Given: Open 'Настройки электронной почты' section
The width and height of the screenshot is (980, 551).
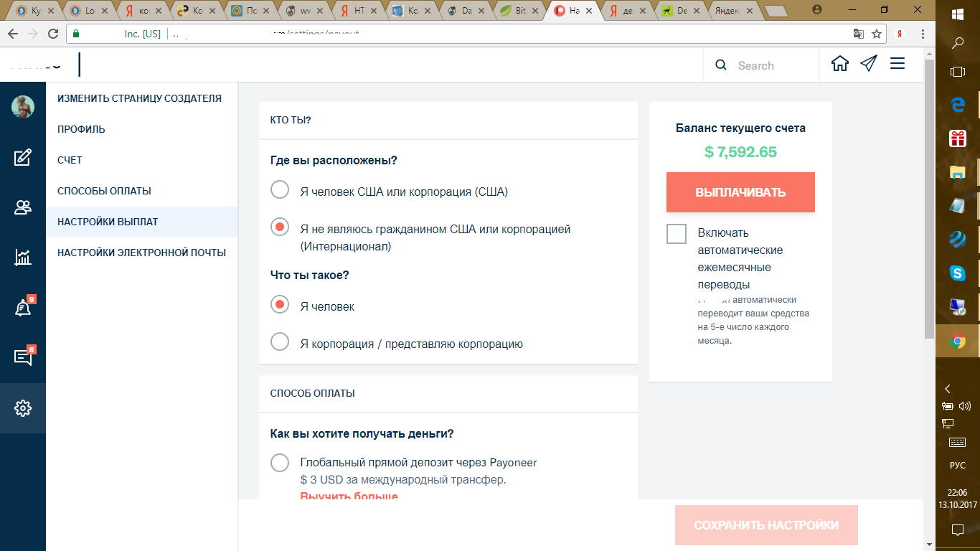Looking at the screenshot, I should pyautogui.click(x=141, y=253).
